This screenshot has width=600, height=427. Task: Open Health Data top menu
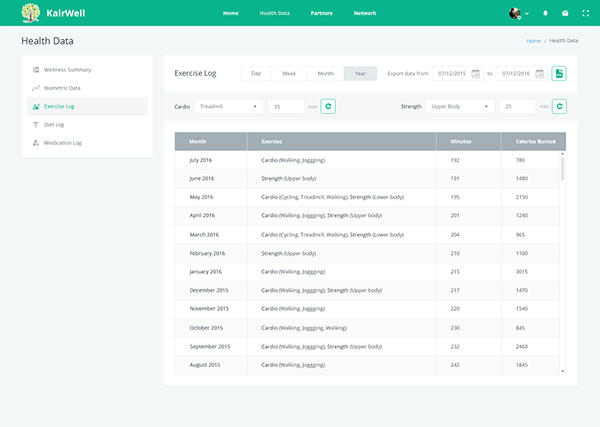pos(274,13)
